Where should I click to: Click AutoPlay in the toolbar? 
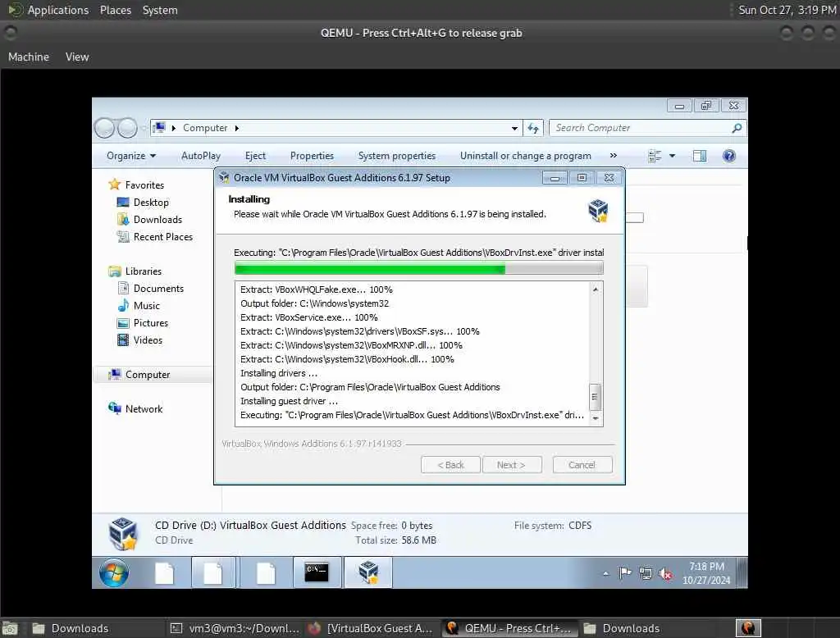(201, 156)
